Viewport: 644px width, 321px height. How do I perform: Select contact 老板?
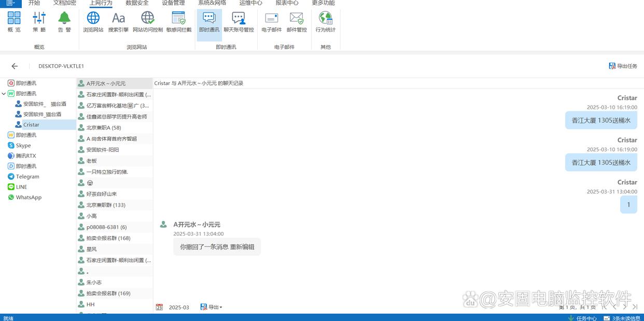click(115, 161)
